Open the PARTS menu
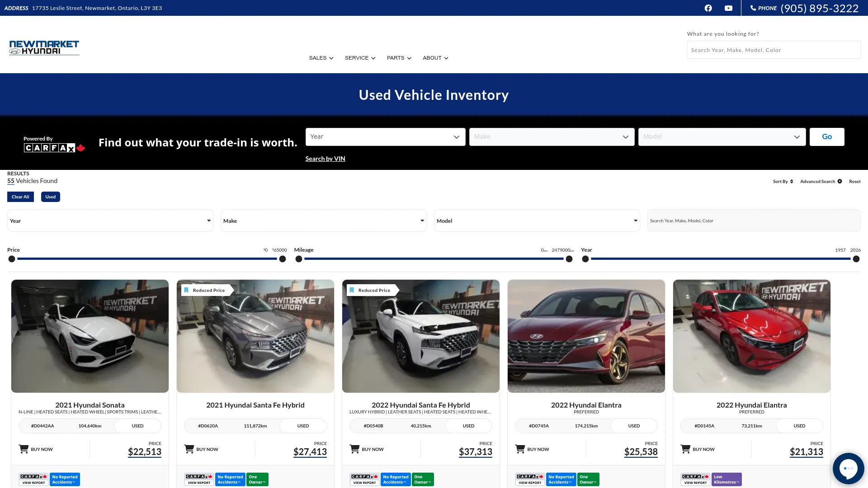 [x=399, y=58]
